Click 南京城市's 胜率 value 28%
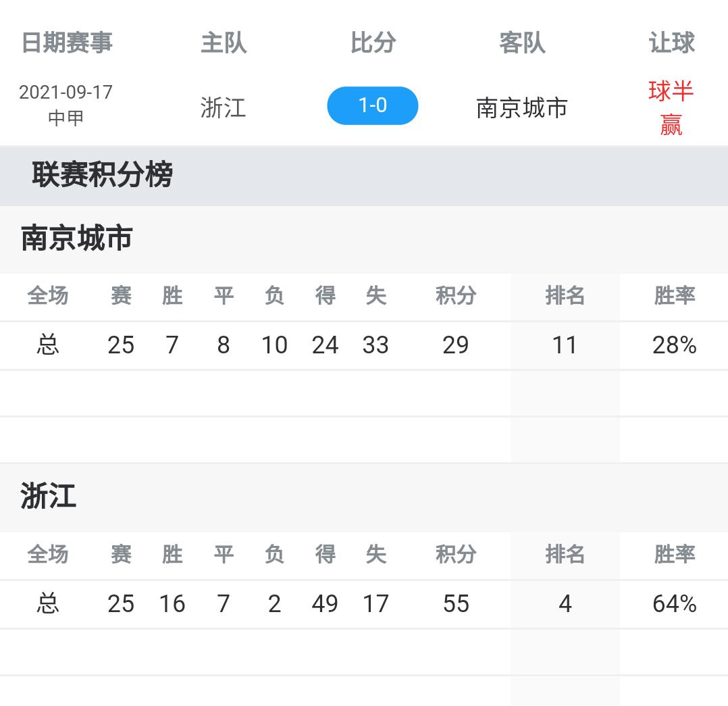728x706 pixels. [x=673, y=345]
